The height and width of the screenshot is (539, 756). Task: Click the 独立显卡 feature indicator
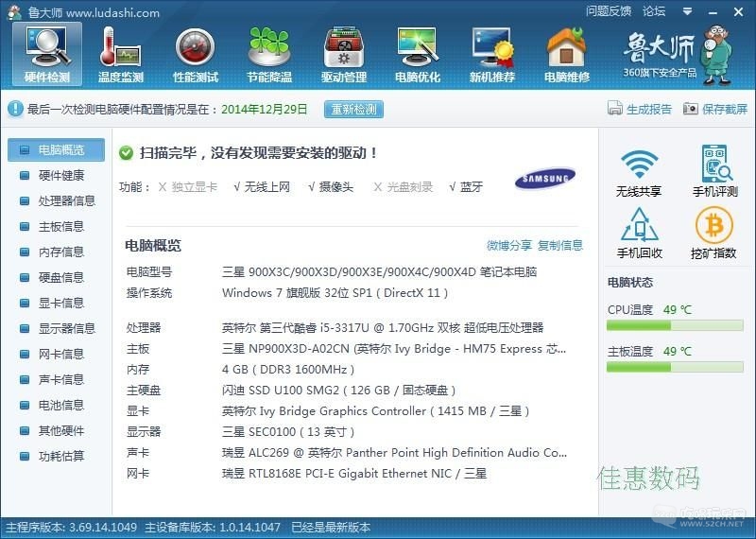click(x=187, y=186)
